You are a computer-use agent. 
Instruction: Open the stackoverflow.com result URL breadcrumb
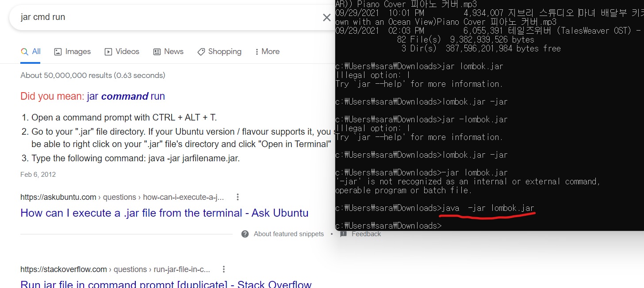[115, 269]
